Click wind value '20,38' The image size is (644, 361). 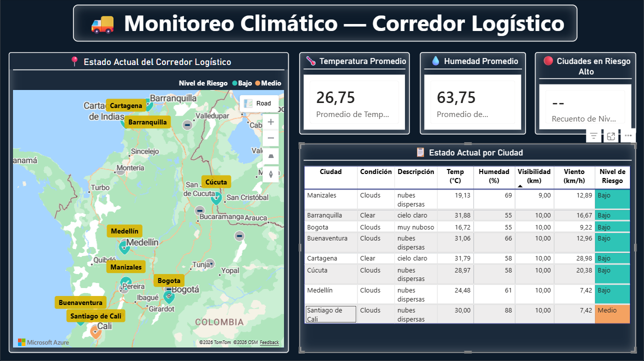pos(584,270)
